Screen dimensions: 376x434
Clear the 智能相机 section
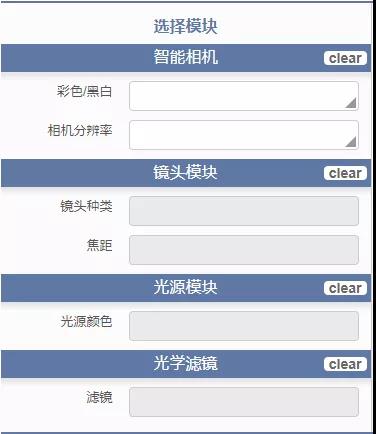(x=345, y=58)
